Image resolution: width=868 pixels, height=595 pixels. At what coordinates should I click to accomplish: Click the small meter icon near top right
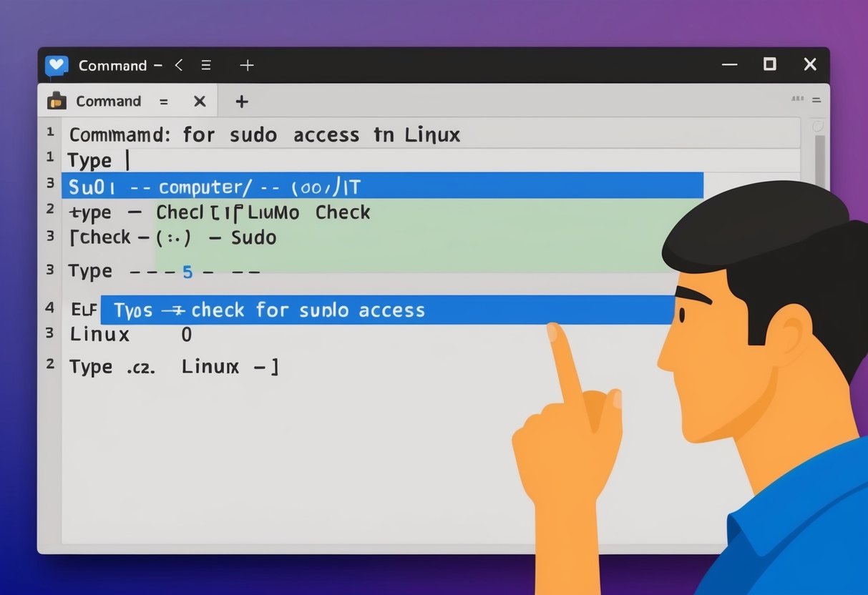click(x=796, y=99)
